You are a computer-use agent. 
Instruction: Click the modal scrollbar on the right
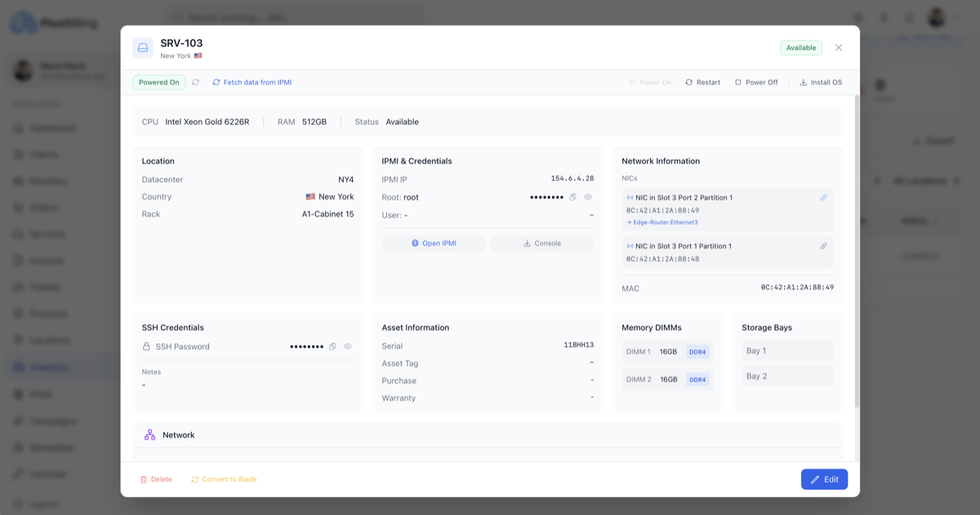point(854,245)
